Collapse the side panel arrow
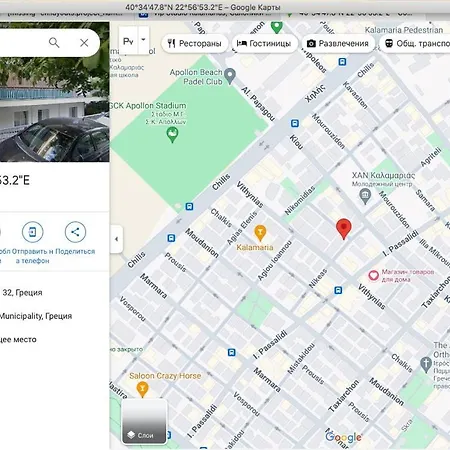Viewport: 450px width, 450px height. 116,239
